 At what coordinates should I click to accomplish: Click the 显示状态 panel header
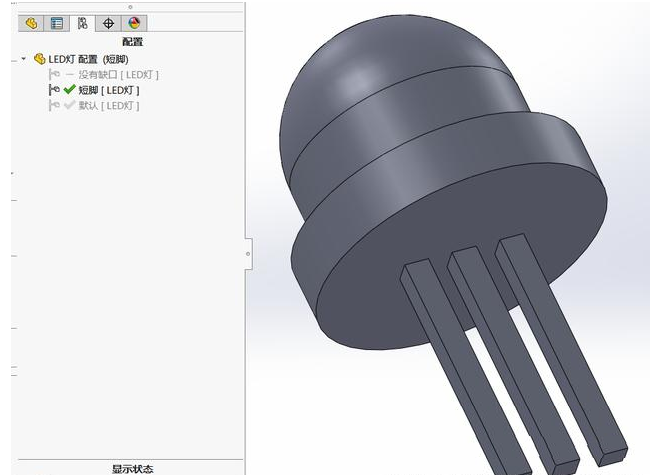[133, 469]
